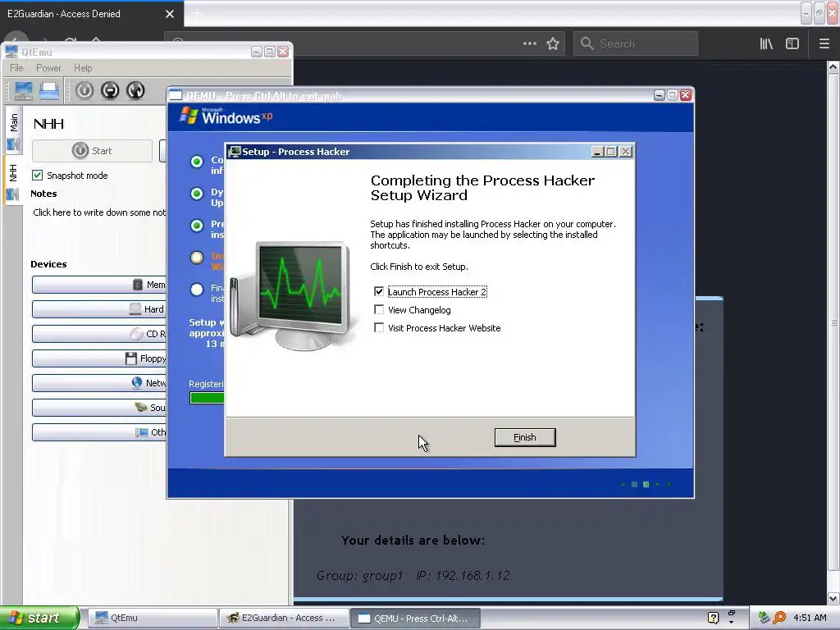The height and width of the screenshot is (630, 840).
Task: Click the browser page scrollbar down arrow
Action: pyautogui.click(x=833, y=598)
